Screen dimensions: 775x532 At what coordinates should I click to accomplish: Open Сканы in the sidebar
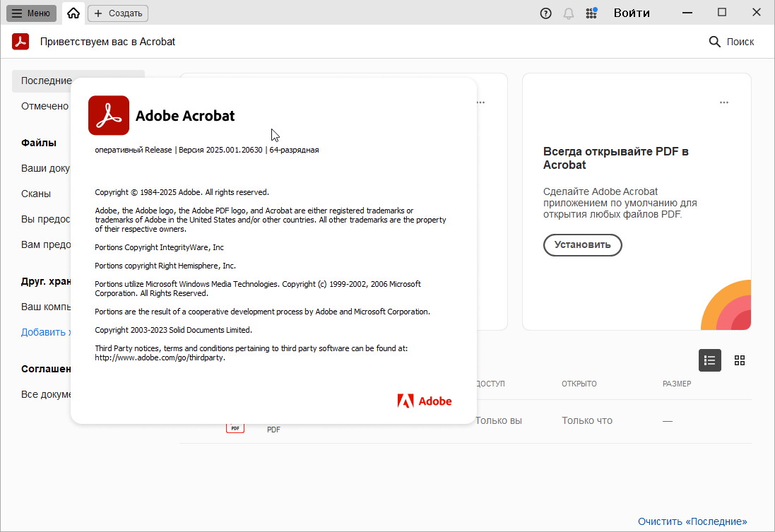click(x=36, y=194)
